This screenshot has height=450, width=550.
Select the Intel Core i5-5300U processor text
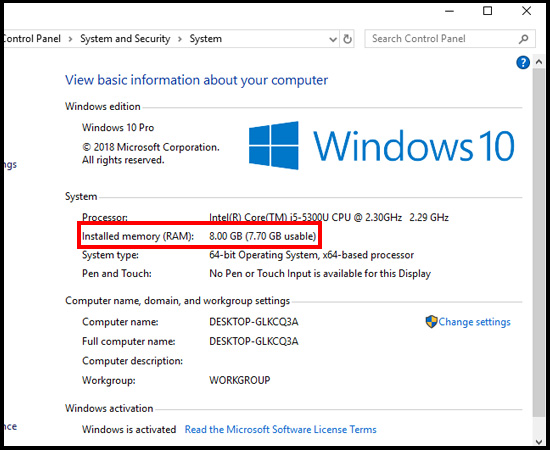[329, 217]
